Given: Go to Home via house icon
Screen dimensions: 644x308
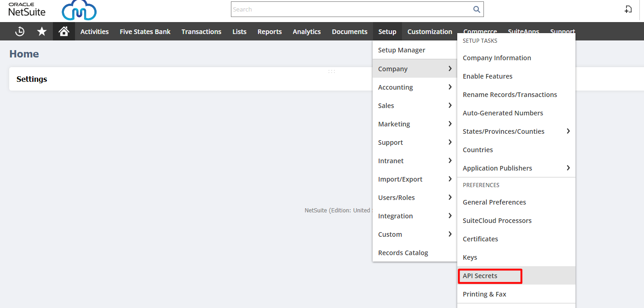Looking at the screenshot, I should tap(64, 31).
